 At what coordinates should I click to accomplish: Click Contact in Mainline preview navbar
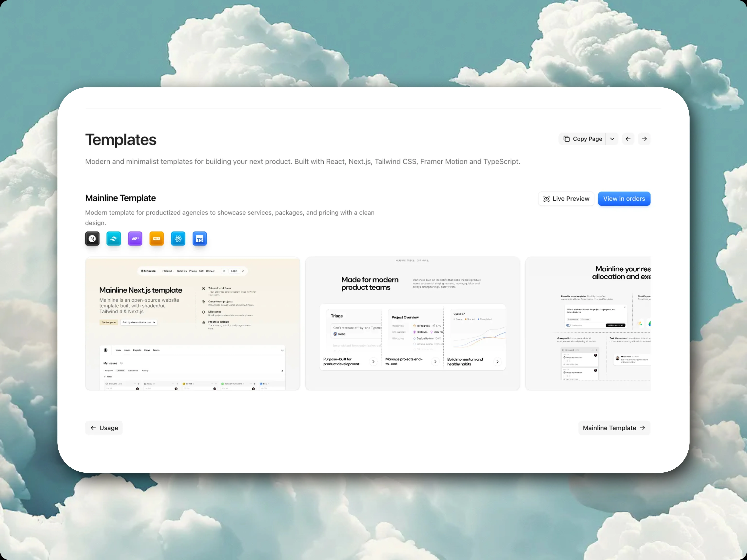tap(210, 271)
